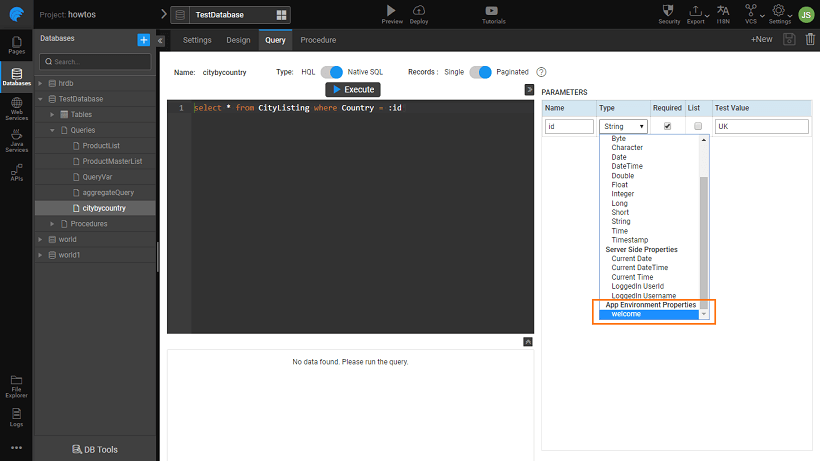Open Tutorials video icon
The image size is (820, 461).
(x=493, y=11)
